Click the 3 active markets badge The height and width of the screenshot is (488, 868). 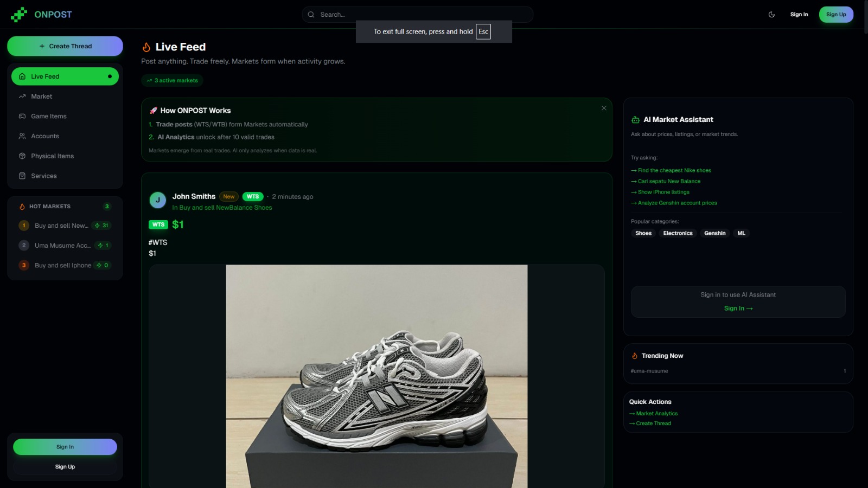[x=173, y=80]
